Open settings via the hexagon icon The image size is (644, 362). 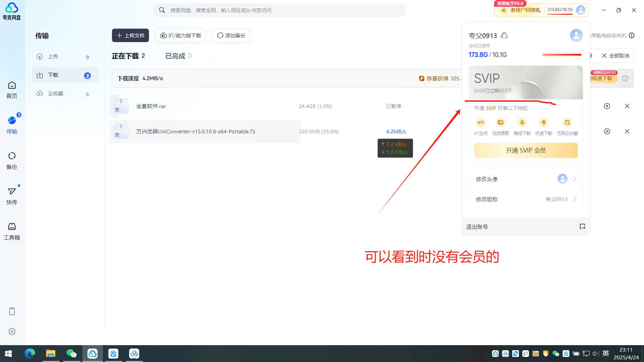12,331
